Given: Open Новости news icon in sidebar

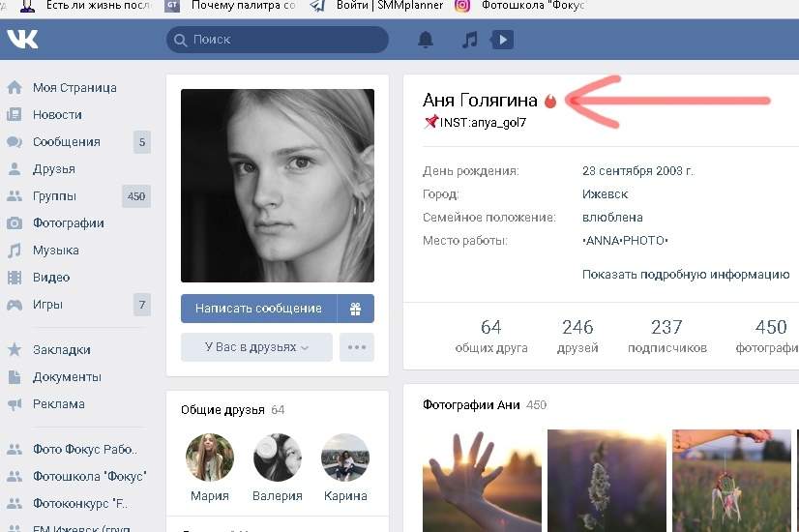Looking at the screenshot, I should [15, 115].
